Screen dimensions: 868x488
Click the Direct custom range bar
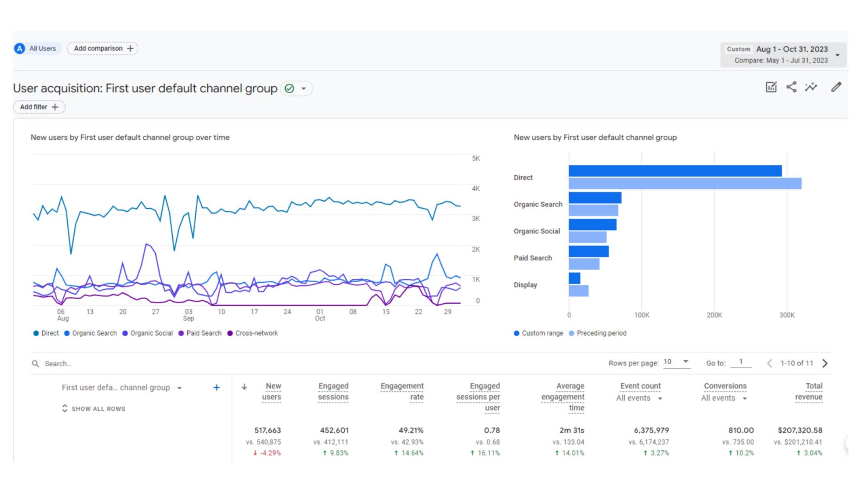(x=675, y=171)
